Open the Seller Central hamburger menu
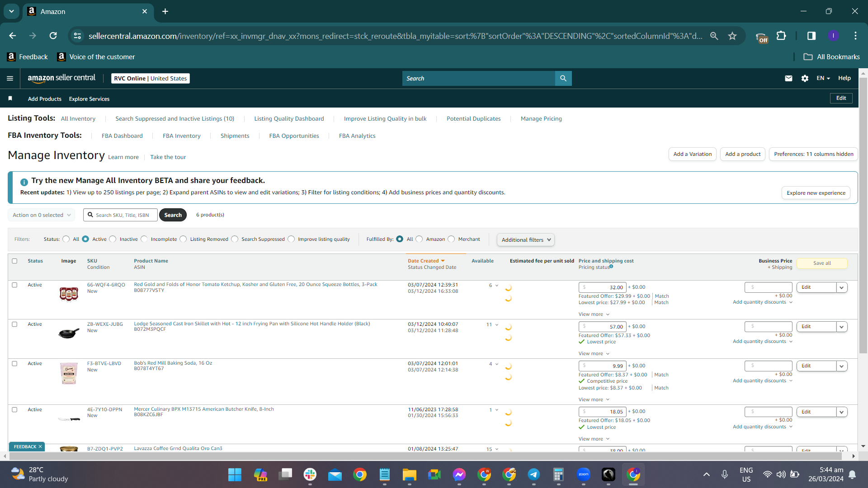This screenshot has width=868, height=488. pos(10,78)
